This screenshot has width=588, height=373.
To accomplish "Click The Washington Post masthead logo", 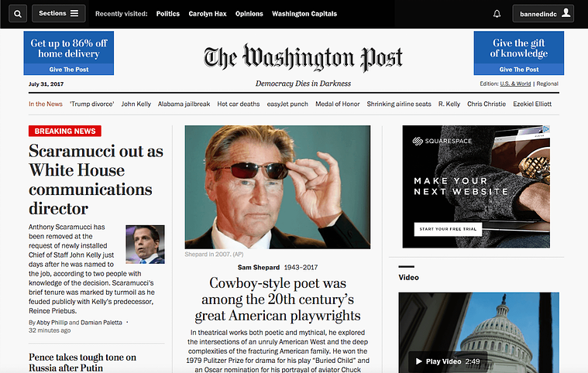I will tap(303, 58).
